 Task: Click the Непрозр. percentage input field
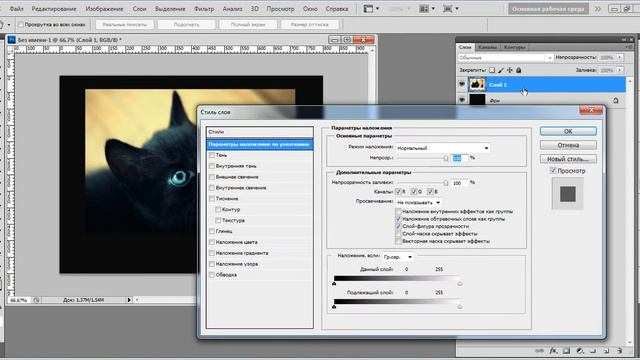(x=459, y=158)
